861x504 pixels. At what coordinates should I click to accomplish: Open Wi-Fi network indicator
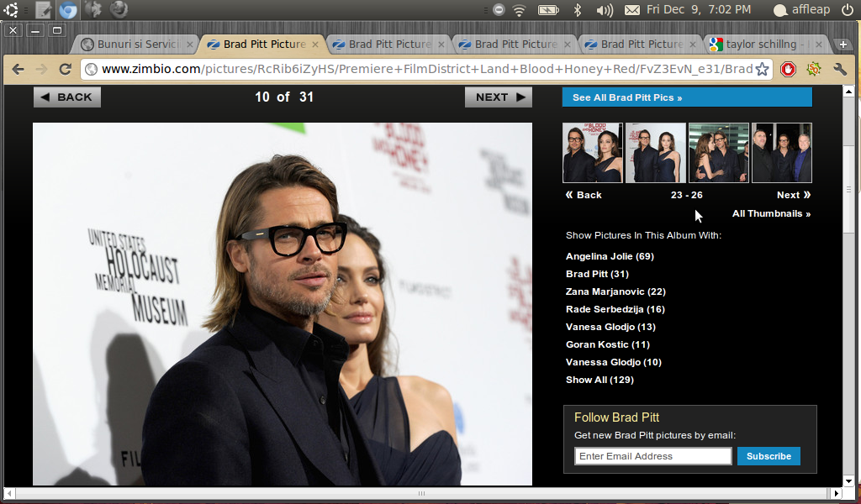click(x=519, y=10)
